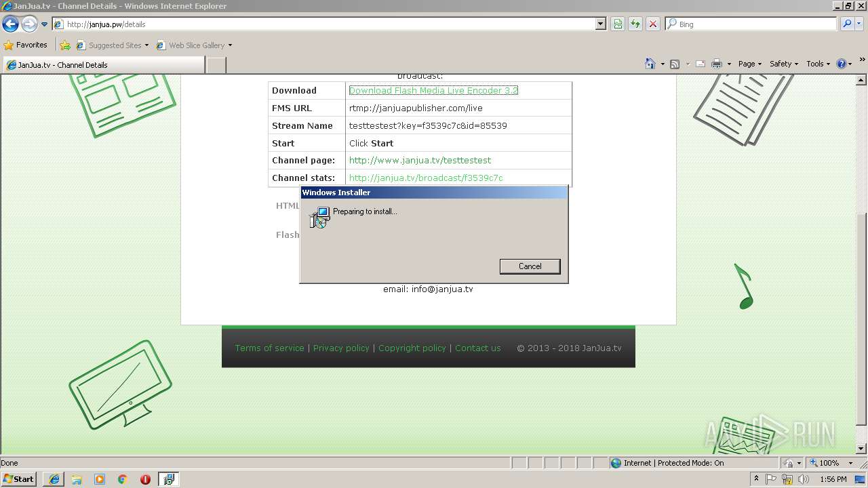868x488 pixels.
Task: Select the JanJua.tv Channel Details tab
Action: 103,65
